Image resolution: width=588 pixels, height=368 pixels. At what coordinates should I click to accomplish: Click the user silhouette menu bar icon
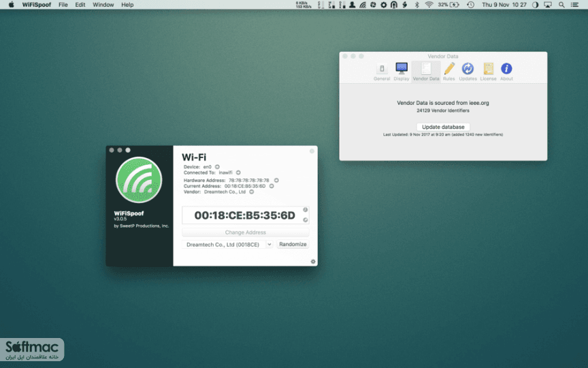click(x=352, y=5)
